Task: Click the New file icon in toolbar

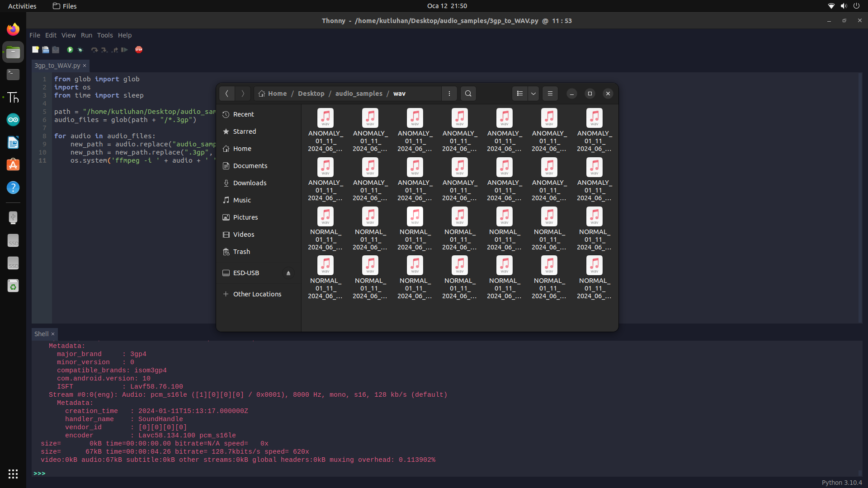Action: point(34,49)
